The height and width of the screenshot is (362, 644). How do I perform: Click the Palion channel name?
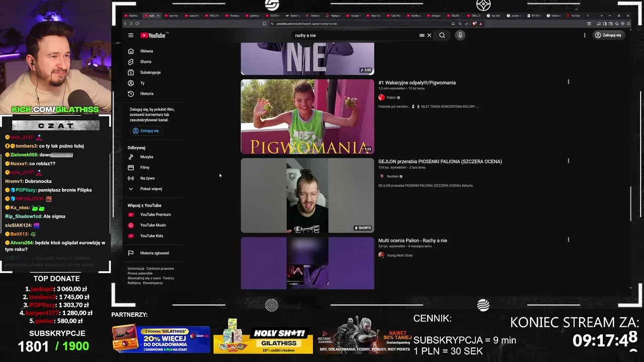click(391, 98)
